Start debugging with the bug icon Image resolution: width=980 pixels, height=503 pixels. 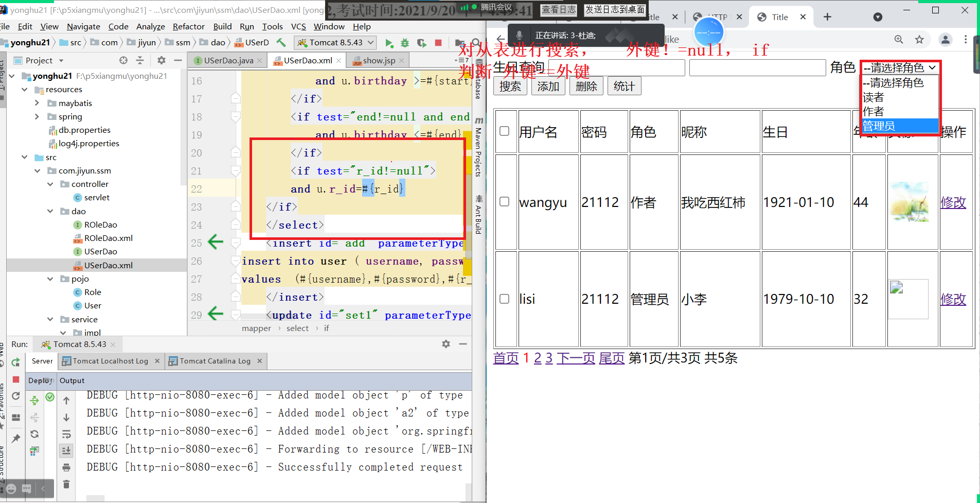pos(405,43)
